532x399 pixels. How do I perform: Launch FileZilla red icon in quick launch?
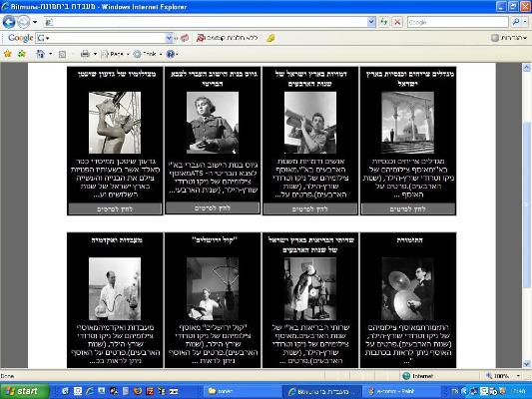(150, 391)
